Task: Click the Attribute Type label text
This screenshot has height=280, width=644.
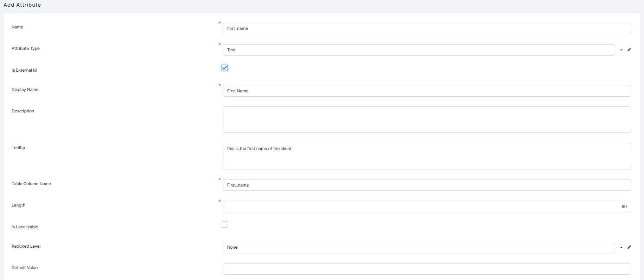Action: point(26,48)
